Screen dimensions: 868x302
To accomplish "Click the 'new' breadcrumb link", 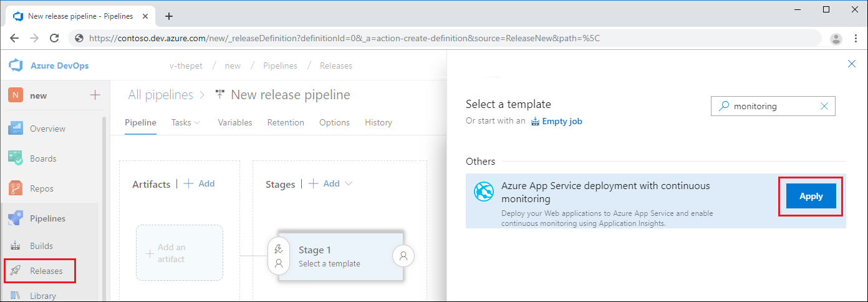I will coord(233,66).
